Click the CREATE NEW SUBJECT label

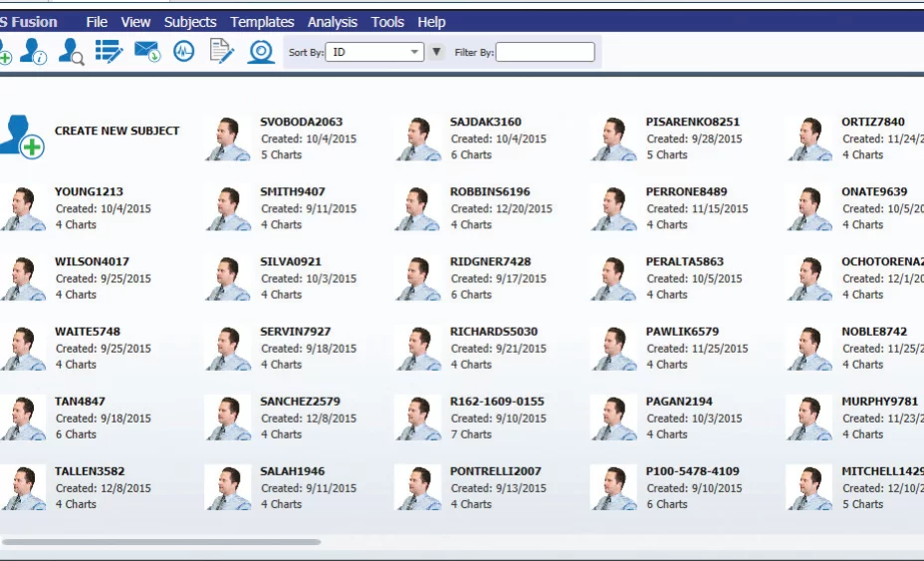117,131
